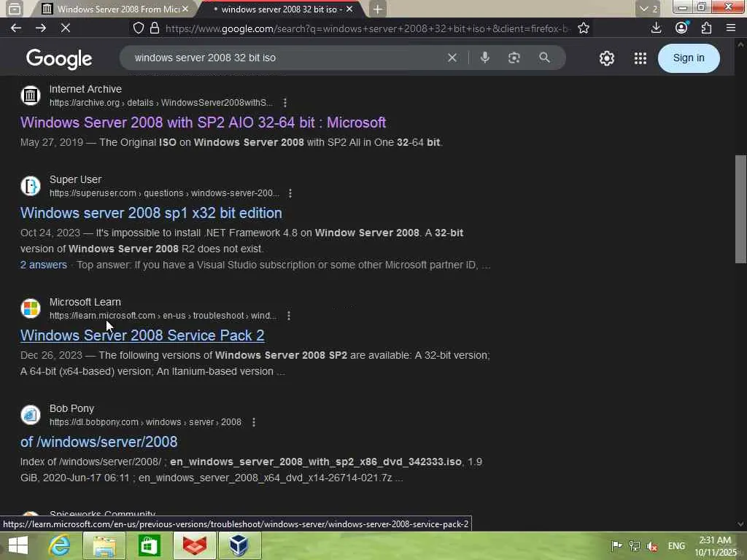Open the Firefox account menu
The width and height of the screenshot is (747, 560).
tap(681, 28)
